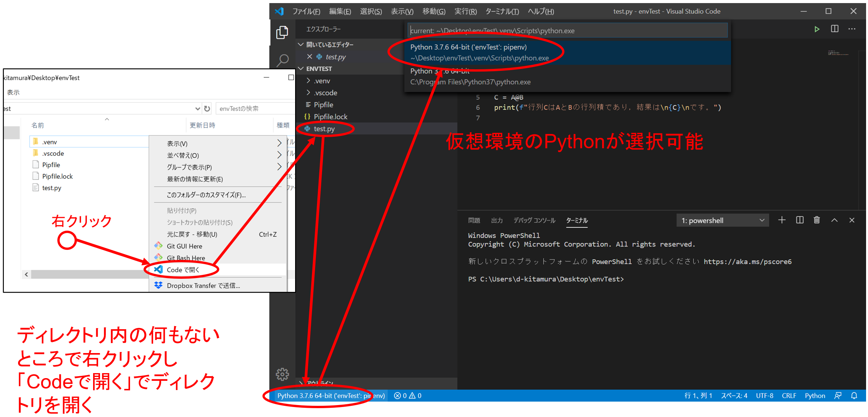Open the 編集(E) menu

340,12
